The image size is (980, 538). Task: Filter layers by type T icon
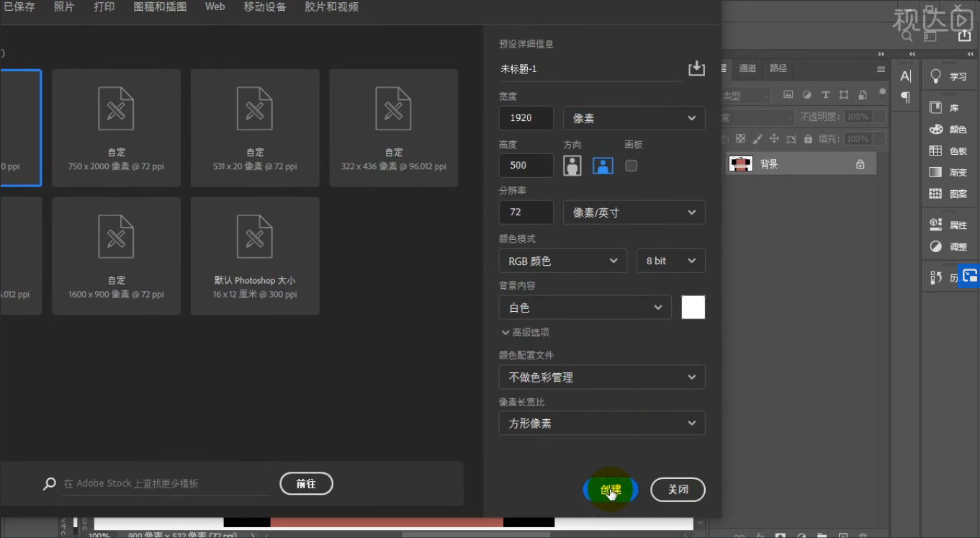tap(825, 94)
